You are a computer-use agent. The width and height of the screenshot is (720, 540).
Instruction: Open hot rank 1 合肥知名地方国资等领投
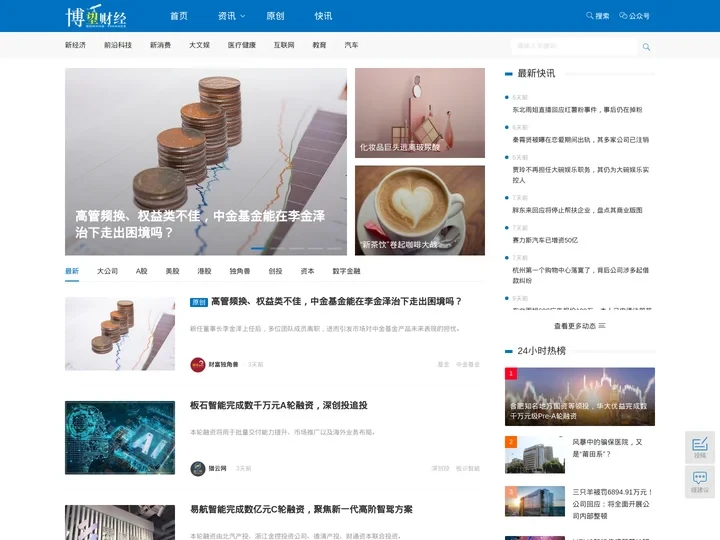click(579, 397)
